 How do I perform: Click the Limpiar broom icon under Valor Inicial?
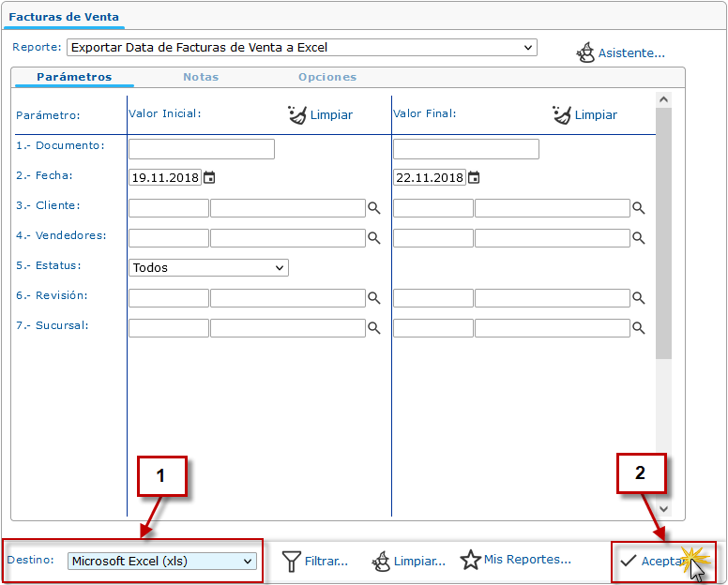297,114
